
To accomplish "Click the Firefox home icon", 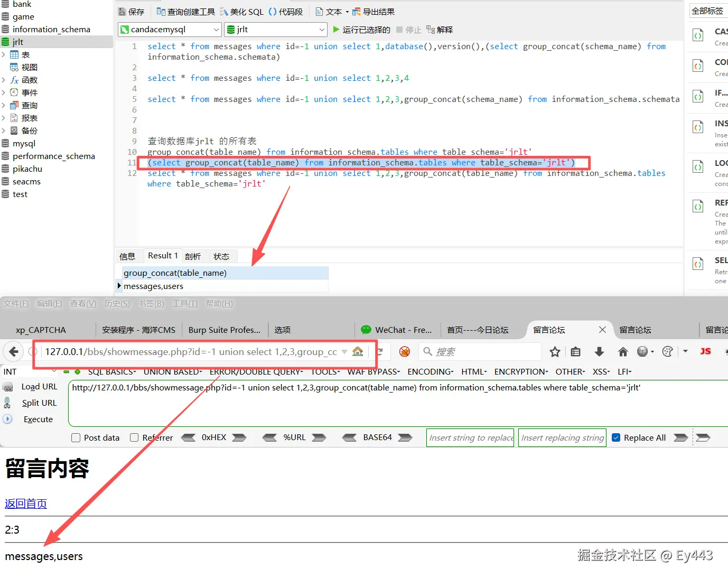I will tap(623, 352).
